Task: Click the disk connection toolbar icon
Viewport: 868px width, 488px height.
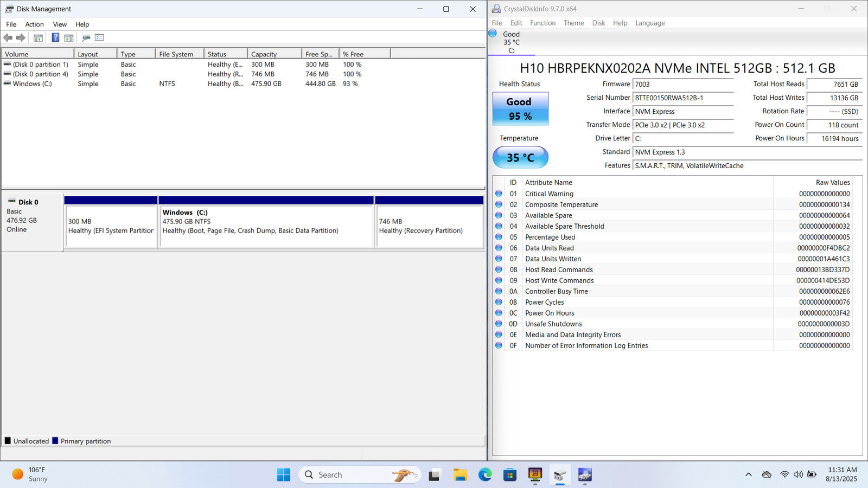Action: pos(86,38)
